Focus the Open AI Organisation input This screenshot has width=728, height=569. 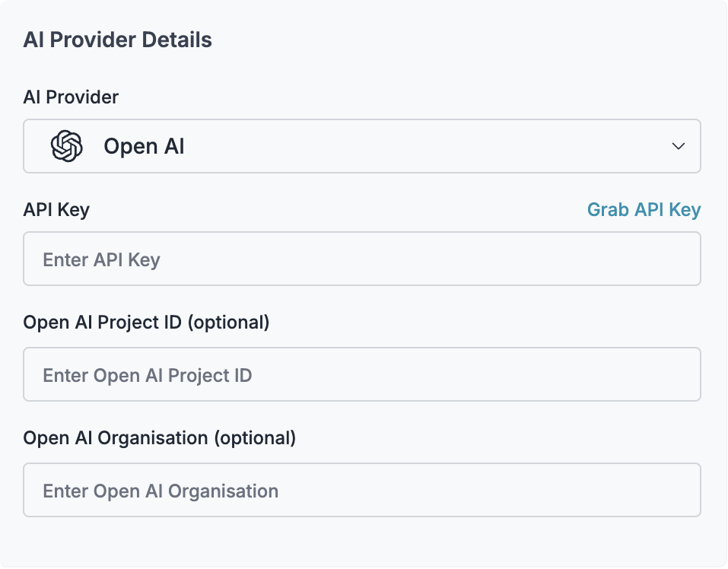coord(361,490)
